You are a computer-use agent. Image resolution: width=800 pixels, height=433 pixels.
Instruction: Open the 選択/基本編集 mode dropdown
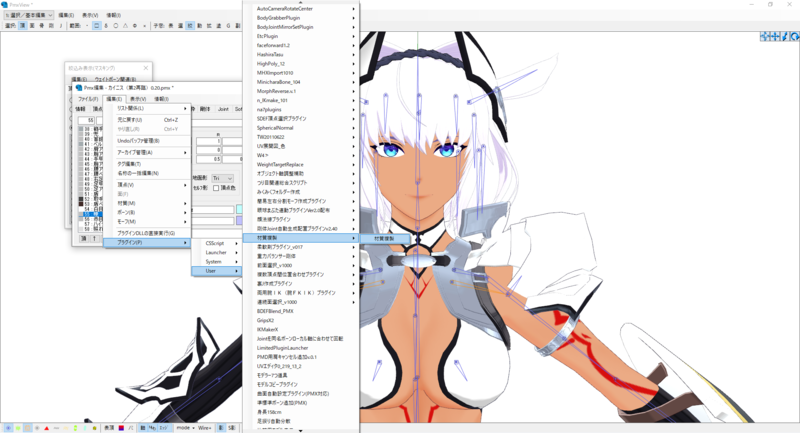click(x=29, y=15)
